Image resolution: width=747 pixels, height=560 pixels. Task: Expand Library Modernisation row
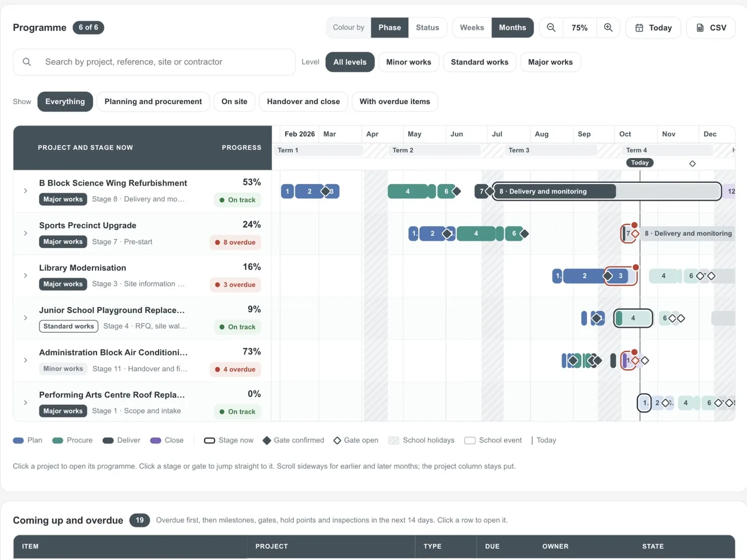click(x=26, y=276)
